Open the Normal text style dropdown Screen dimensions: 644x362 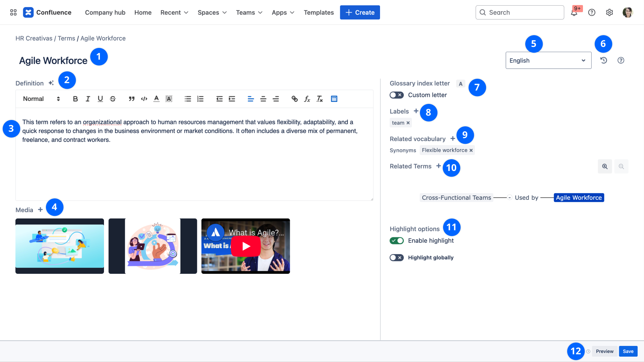click(41, 99)
